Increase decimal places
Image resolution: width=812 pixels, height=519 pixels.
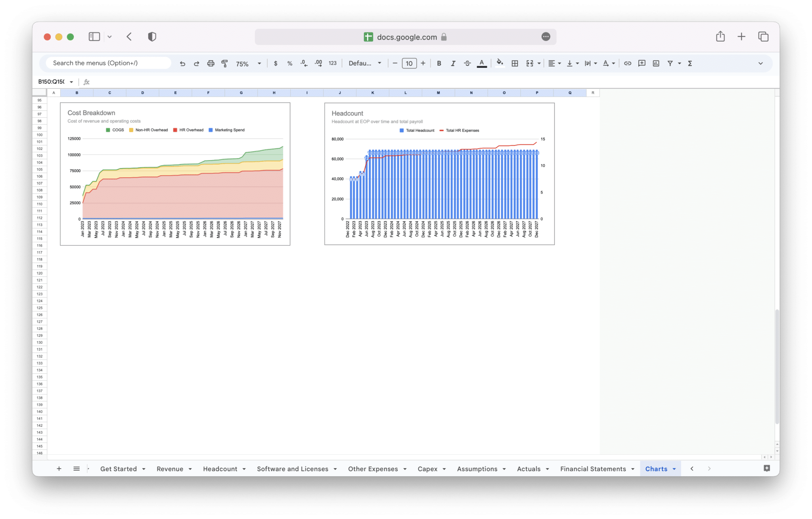[x=318, y=63]
